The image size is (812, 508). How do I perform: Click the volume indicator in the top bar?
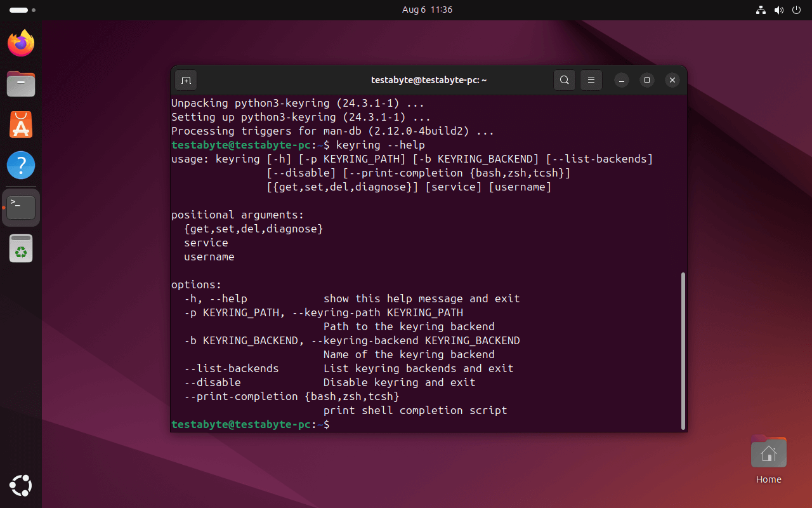779,10
